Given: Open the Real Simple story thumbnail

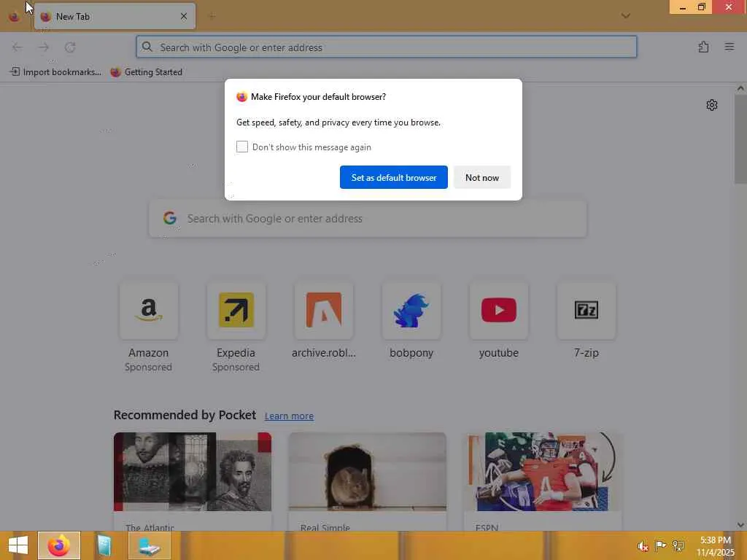Looking at the screenshot, I should click(368, 472).
